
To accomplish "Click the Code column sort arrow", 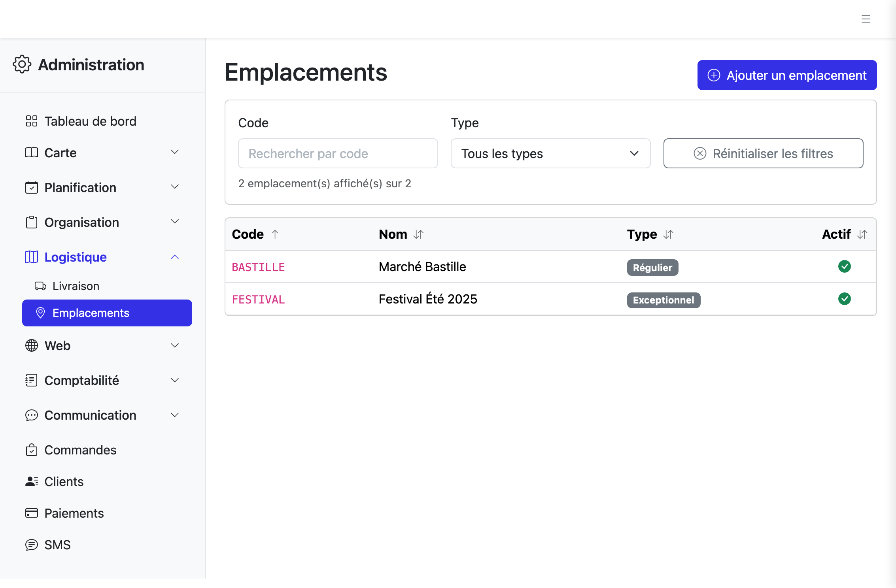I will (x=275, y=234).
